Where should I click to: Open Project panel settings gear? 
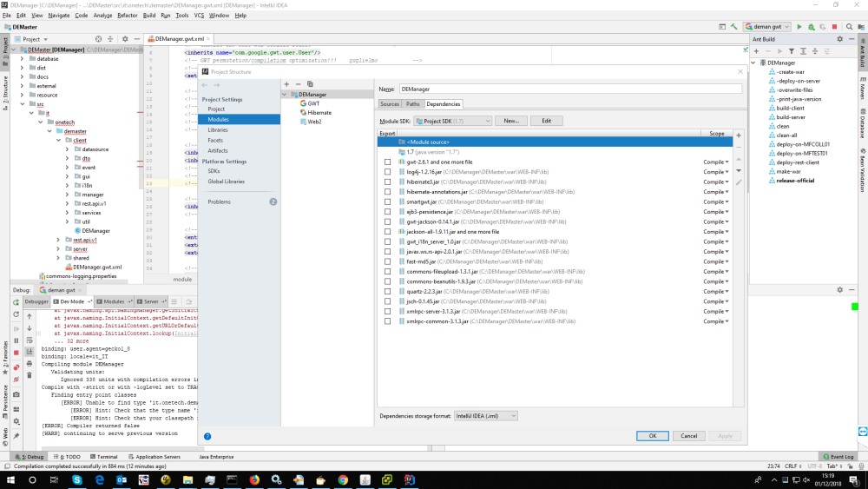tap(125, 39)
